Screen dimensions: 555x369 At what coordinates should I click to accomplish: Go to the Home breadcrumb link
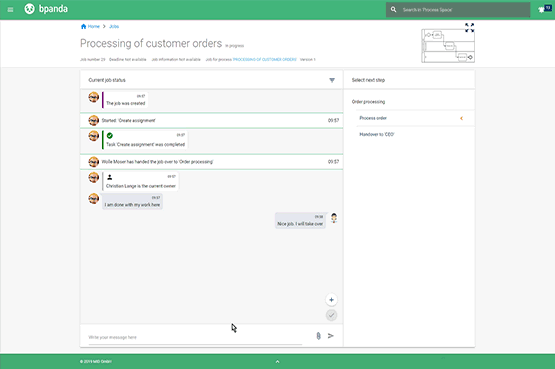(93, 26)
